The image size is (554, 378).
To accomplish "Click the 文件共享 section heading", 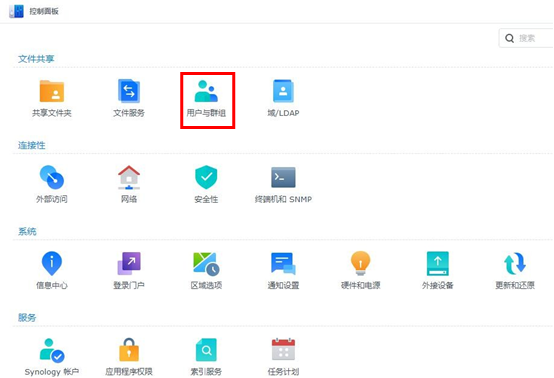I will tap(36, 59).
